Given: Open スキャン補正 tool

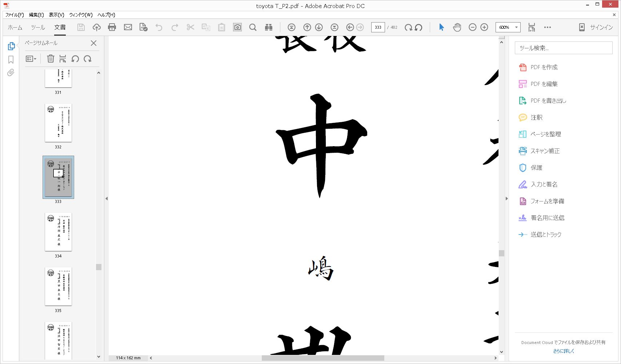Looking at the screenshot, I should 539,151.
